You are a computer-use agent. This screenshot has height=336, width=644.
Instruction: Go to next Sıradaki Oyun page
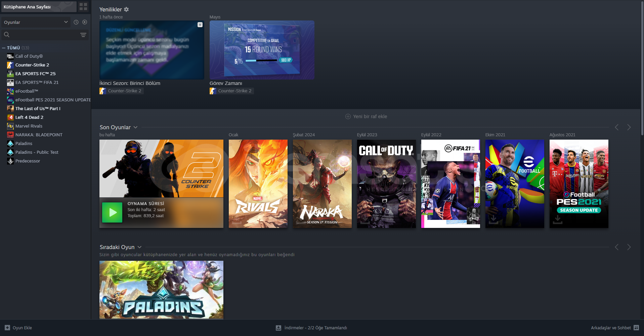point(629,247)
